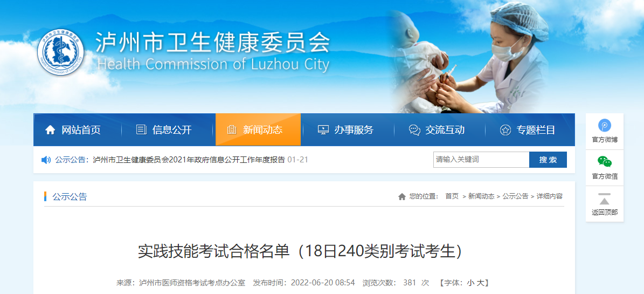Image resolution: width=644 pixels, height=294 pixels.
Task: Click the Luzhou Health Commission round logo
Action: tap(61, 52)
